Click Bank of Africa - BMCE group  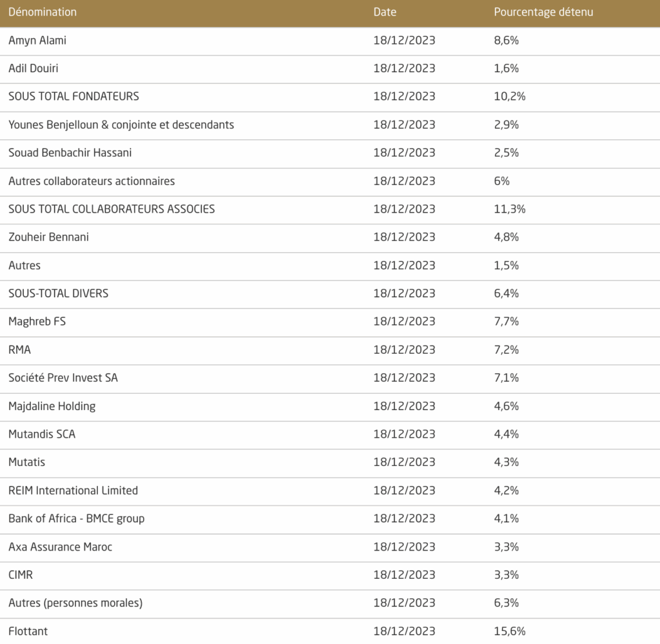(76, 518)
